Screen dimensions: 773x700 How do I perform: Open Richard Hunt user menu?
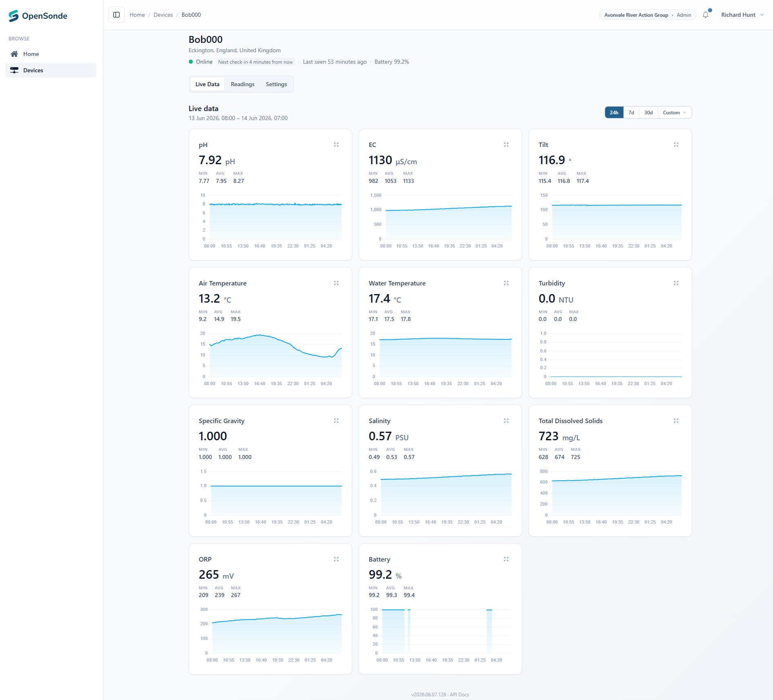tap(742, 15)
